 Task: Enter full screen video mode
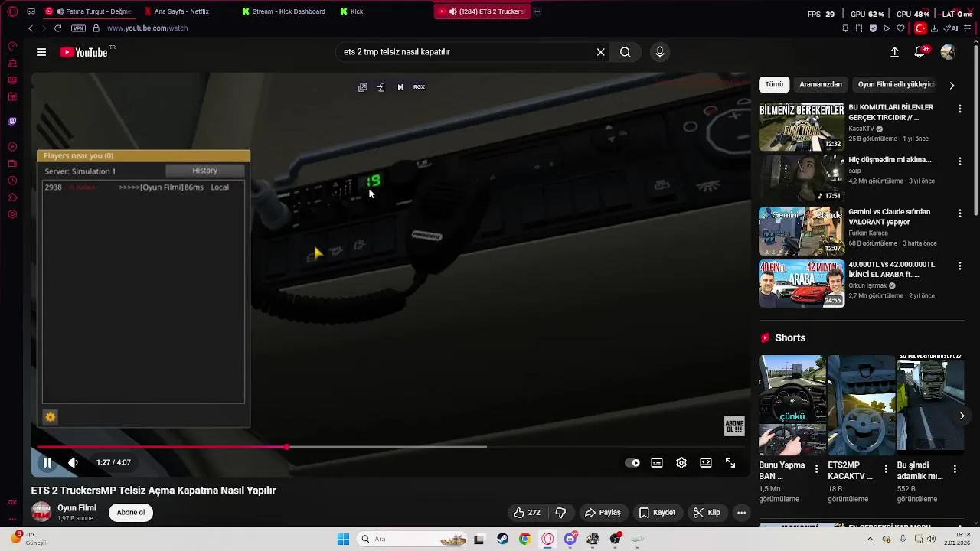coord(730,462)
